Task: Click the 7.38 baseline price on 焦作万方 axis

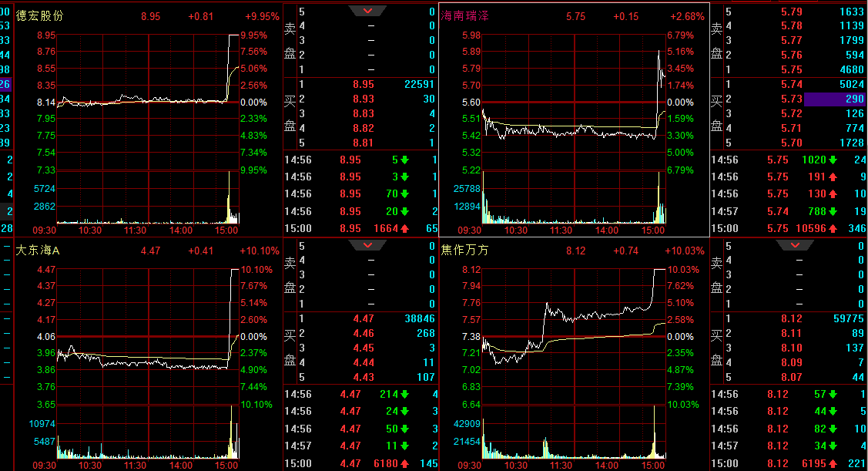Action: click(x=471, y=337)
